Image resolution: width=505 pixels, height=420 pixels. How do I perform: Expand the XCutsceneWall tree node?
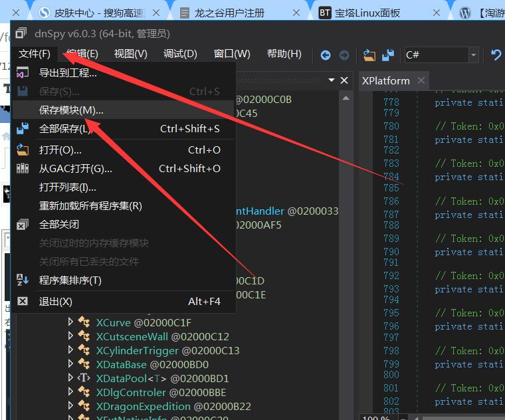(x=71, y=337)
